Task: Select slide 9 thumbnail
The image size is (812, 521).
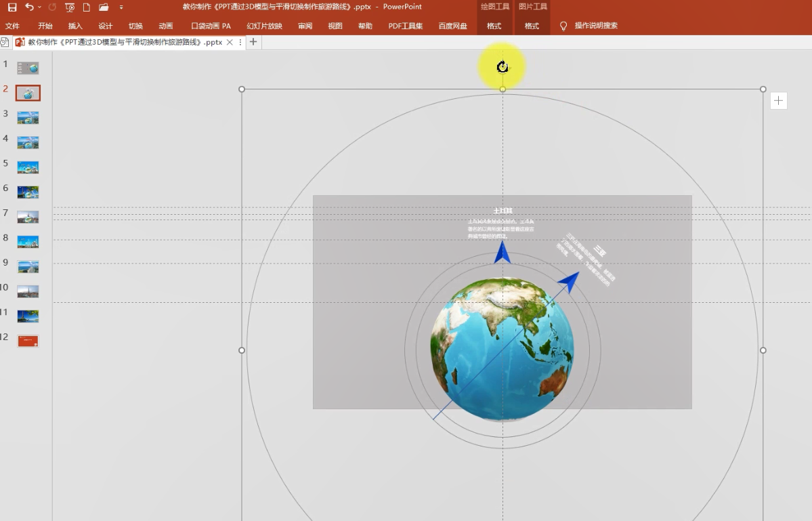Action: (x=28, y=267)
